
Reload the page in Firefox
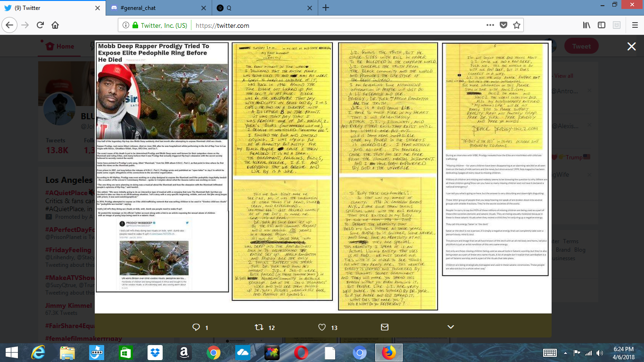coord(40,25)
